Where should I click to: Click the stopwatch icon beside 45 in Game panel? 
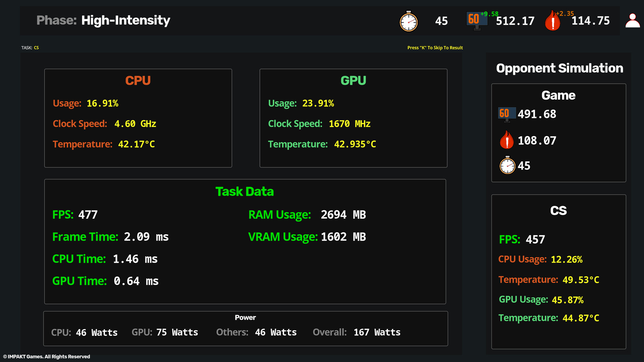[507, 165]
